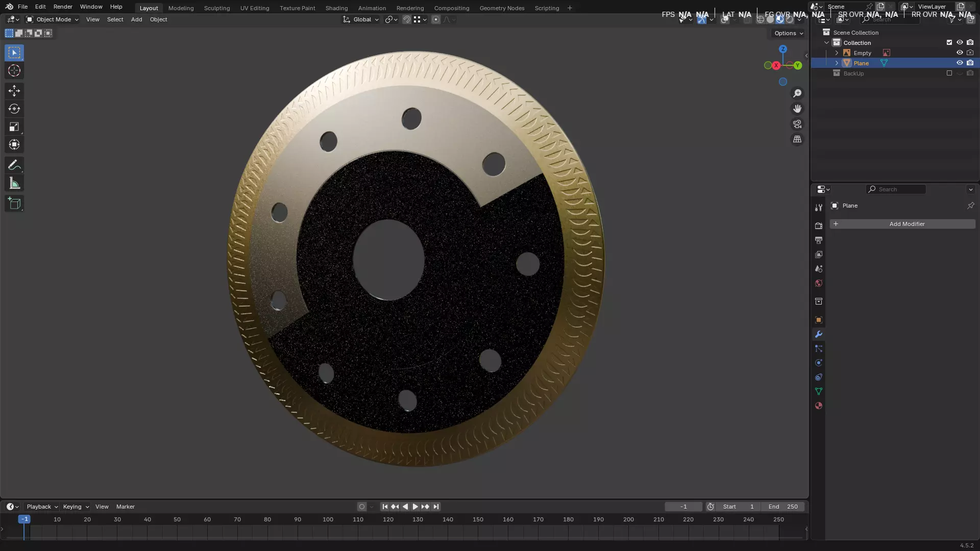Screen dimensions: 980x551
Task: Open the World properties tab
Action: [819, 283]
